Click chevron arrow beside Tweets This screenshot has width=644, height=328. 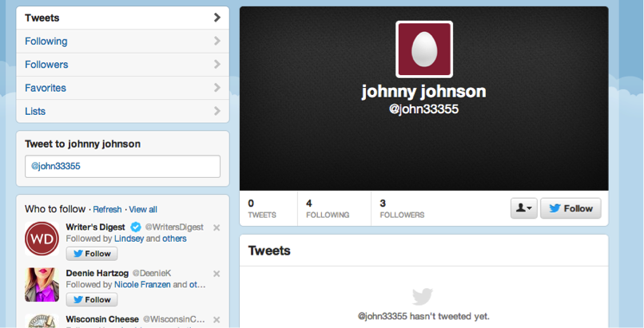pyautogui.click(x=217, y=18)
